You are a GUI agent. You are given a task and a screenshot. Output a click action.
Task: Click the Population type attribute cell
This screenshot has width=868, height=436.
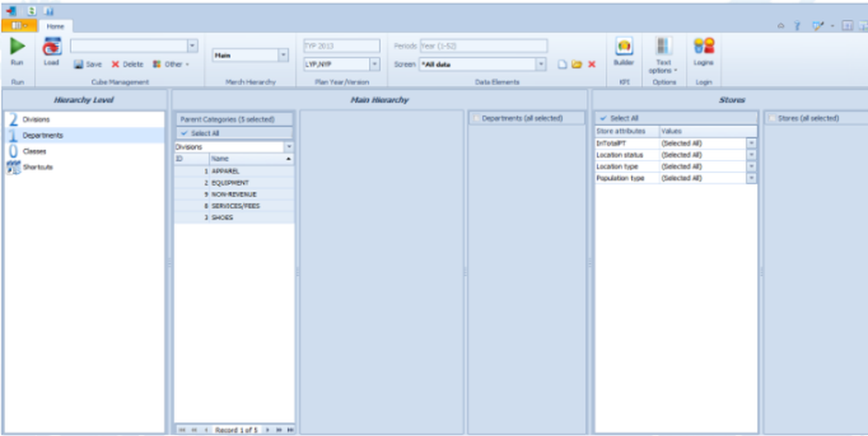point(628,178)
